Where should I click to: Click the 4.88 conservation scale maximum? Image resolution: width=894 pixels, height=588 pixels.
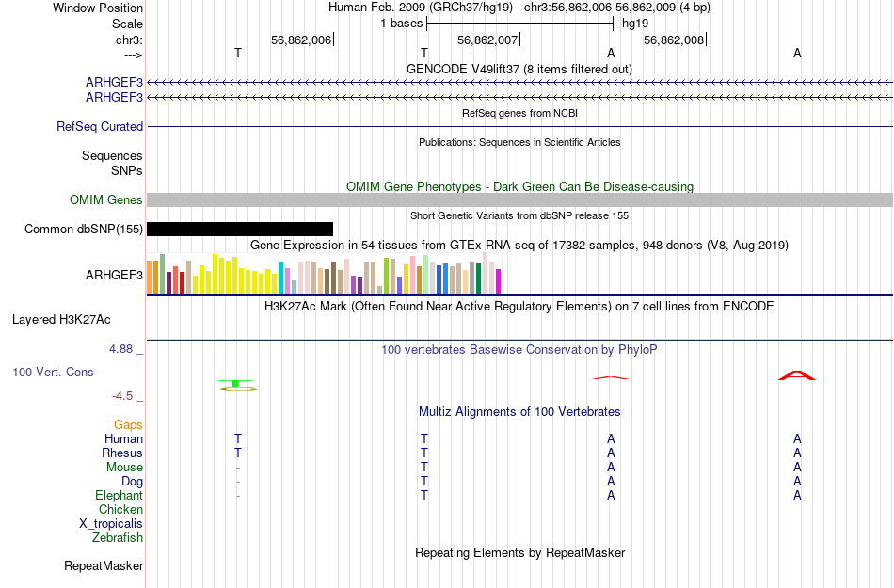click(120, 349)
